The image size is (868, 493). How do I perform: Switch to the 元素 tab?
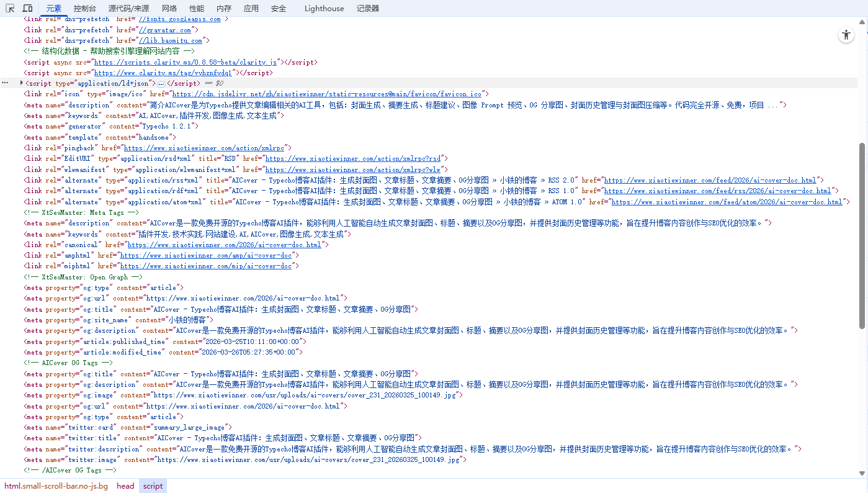[x=54, y=9]
